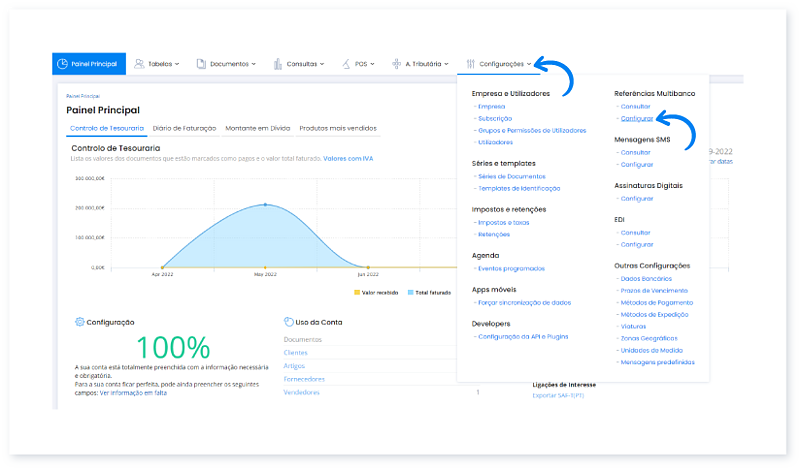Image resolution: width=800 pixels, height=469 pixels.
Task: Click the A. Tributária icon
Action: coord(396,64)
